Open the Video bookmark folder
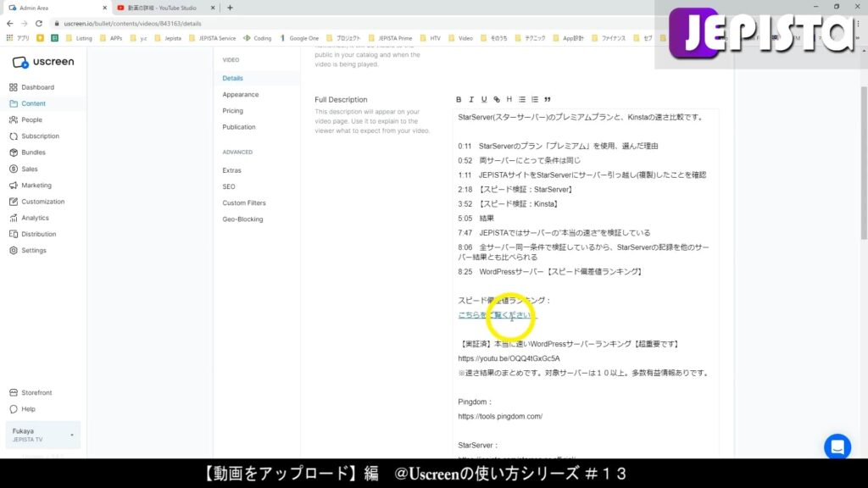868x488 pixels. [x=460, y=38]
